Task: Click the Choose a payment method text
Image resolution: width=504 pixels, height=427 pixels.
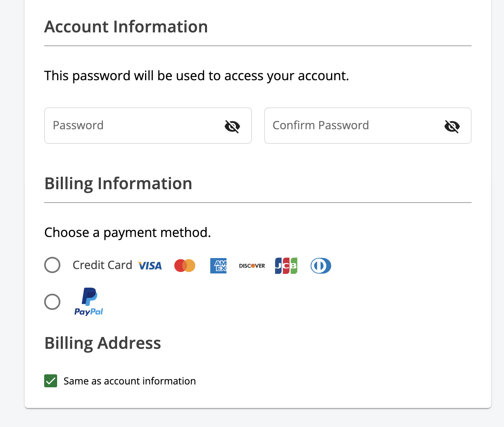Action: pos(128,233)
